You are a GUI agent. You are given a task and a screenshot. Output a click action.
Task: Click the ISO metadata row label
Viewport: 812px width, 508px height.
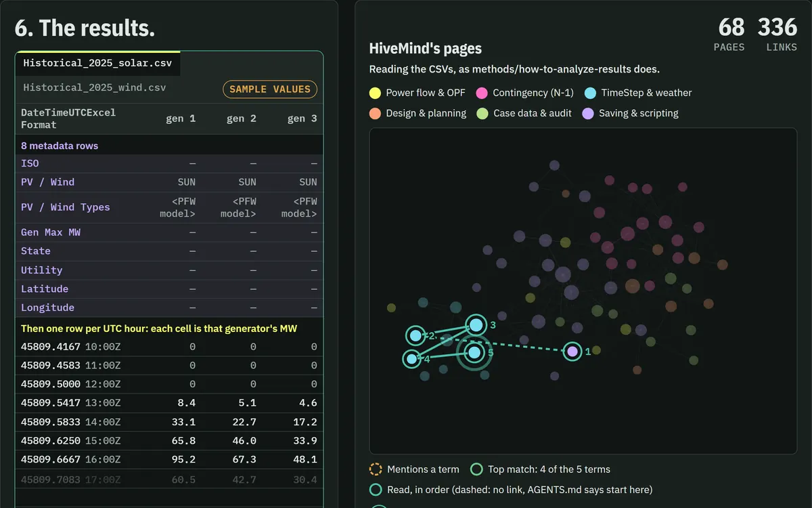pyautogui.click(x=30, y=163)
